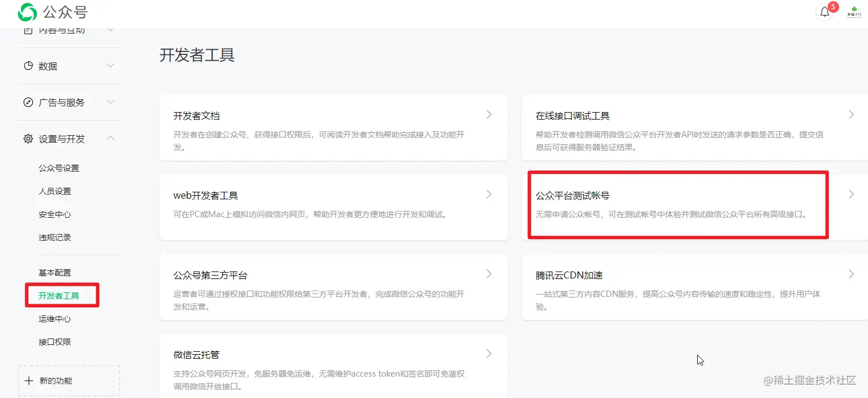Open the 在线接口调试工具 card title

point(573,116)
